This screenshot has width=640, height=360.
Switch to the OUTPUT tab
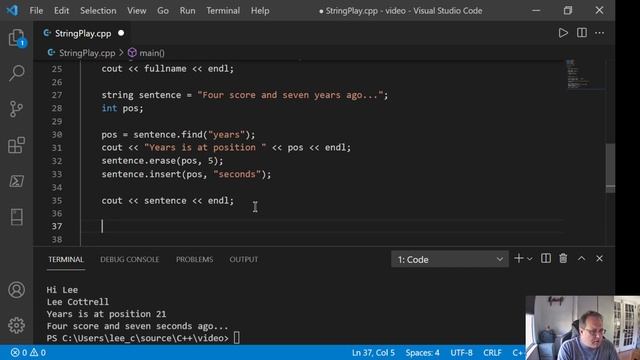click(x=244, y=260)
